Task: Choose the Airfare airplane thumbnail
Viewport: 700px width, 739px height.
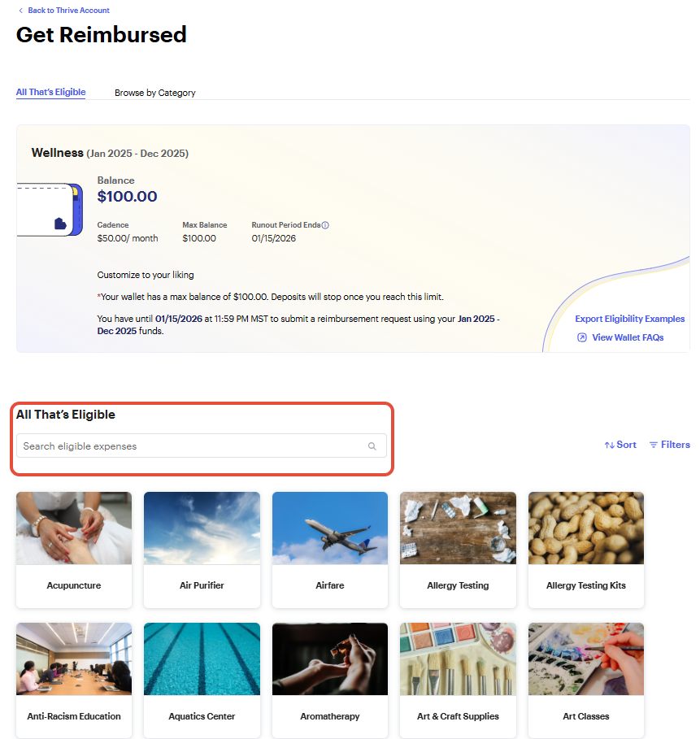Action: pyautogui.click(x=330, y=528)
